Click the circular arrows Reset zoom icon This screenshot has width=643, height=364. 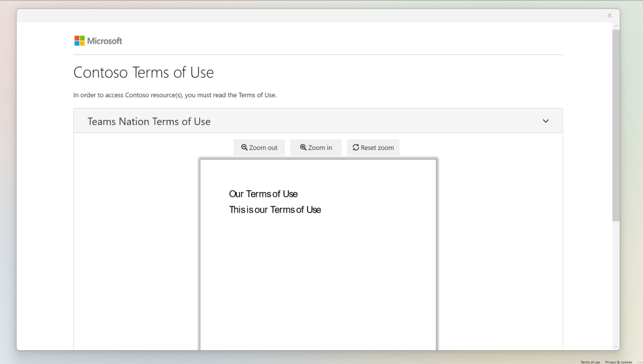coord(355,147)
